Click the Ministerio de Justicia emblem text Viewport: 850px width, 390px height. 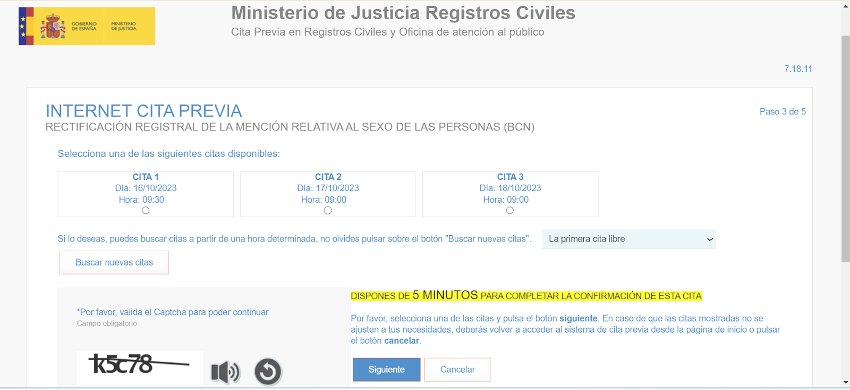[x=124, y=26]
